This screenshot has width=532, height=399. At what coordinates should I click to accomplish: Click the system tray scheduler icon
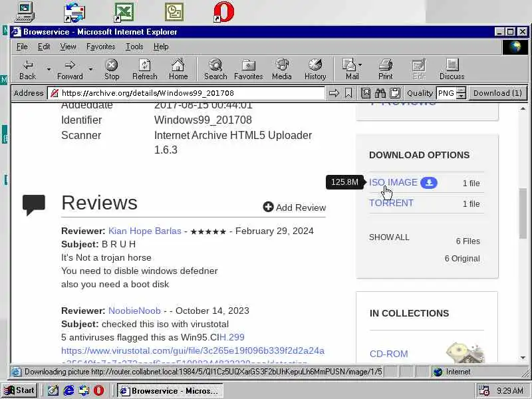pos(483,390)
